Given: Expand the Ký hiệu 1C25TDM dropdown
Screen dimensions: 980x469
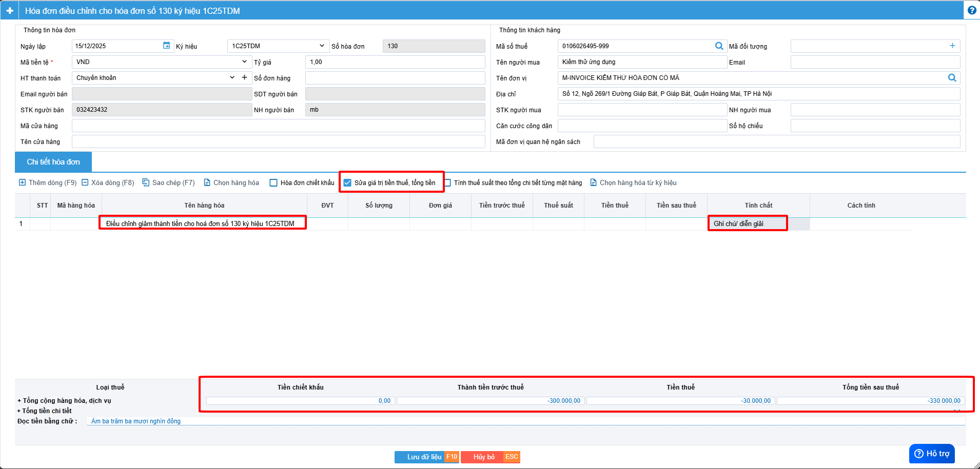Looking at the screenshot, I should [x=322, y=46].
